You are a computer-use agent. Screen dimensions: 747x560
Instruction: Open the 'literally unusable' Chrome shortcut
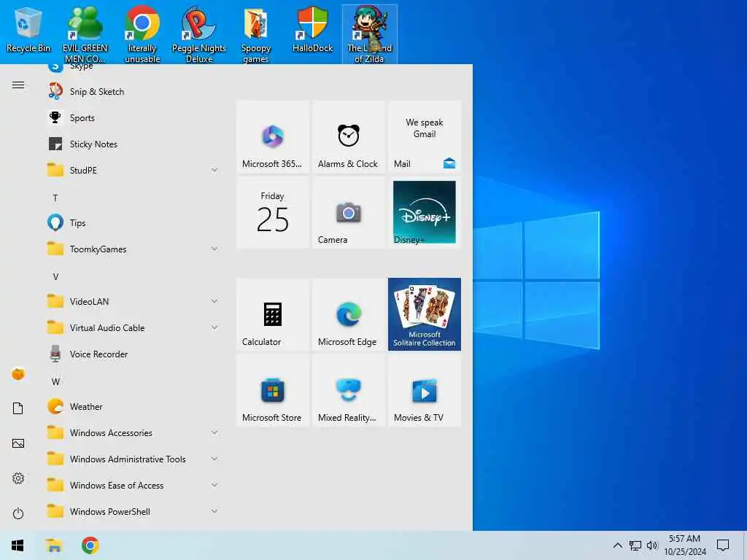[142, 34]
